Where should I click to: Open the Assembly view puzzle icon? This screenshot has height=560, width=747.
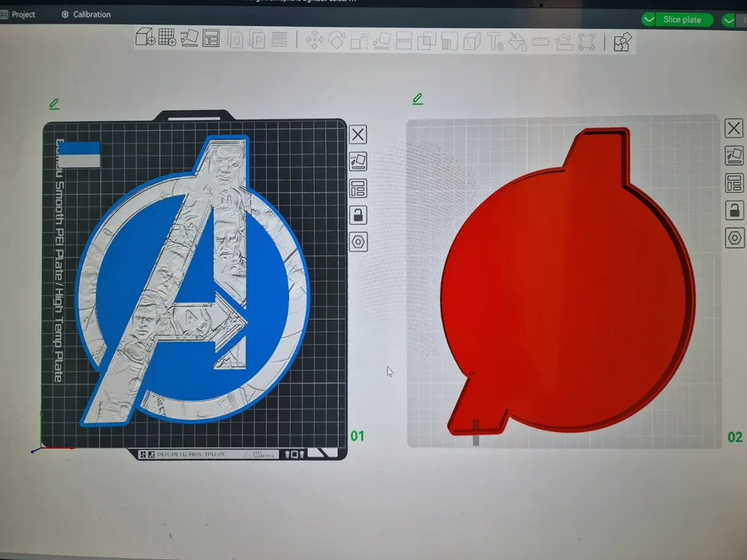coord(622,42)
